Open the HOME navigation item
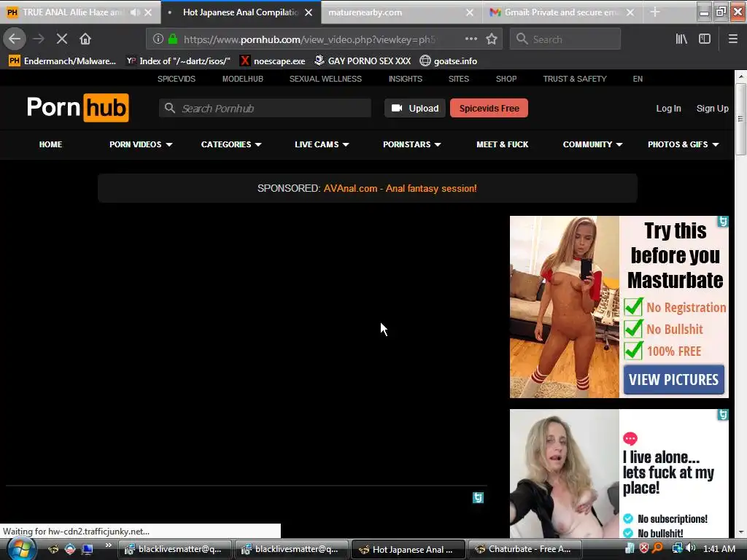This screenshot has height=560, width=747. coord(50,144)
